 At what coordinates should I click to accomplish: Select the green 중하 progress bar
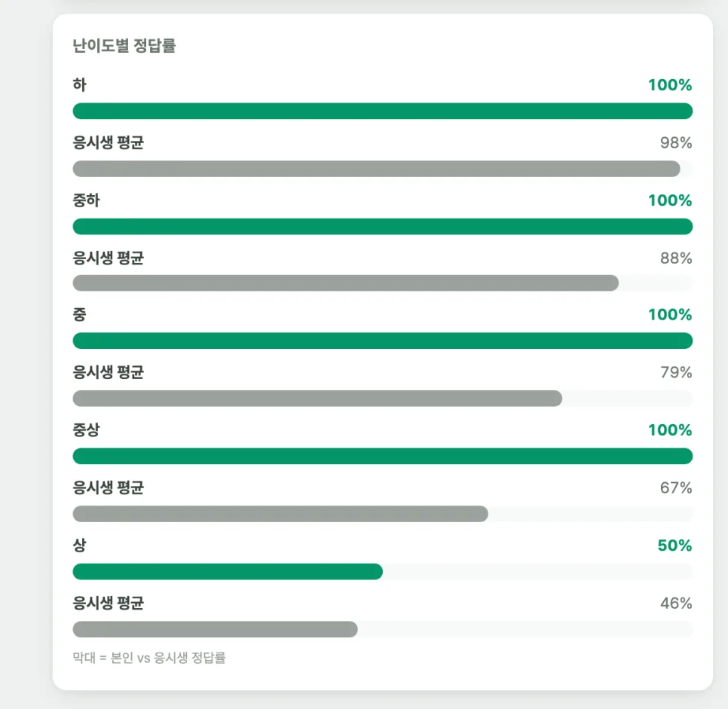pyautogui.click(x=383, y=227)
